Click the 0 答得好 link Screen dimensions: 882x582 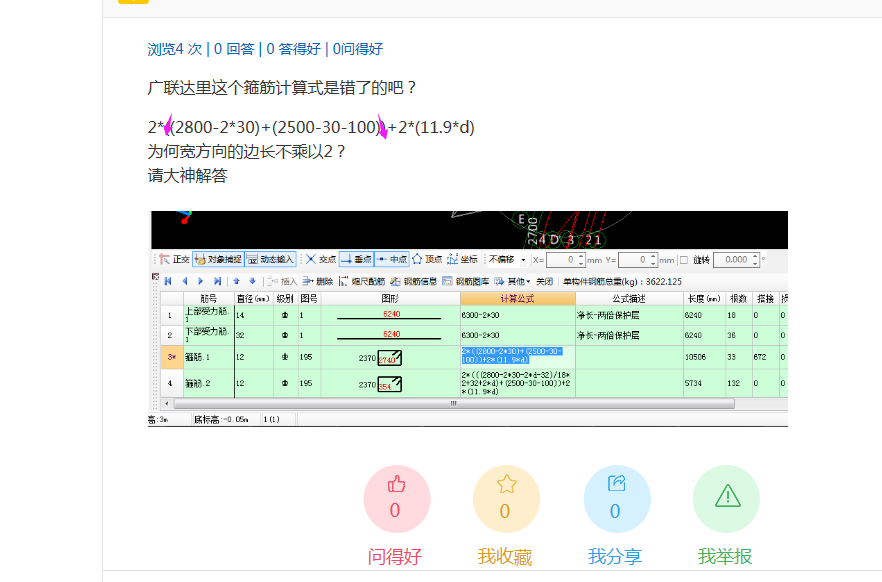point(293,49)
